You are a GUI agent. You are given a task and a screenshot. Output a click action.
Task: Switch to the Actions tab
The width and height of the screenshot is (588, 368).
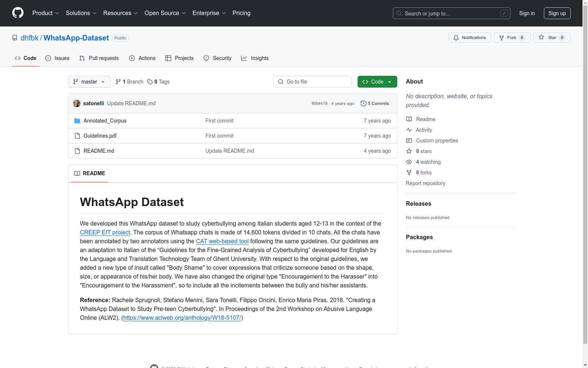tap(142, 58)
